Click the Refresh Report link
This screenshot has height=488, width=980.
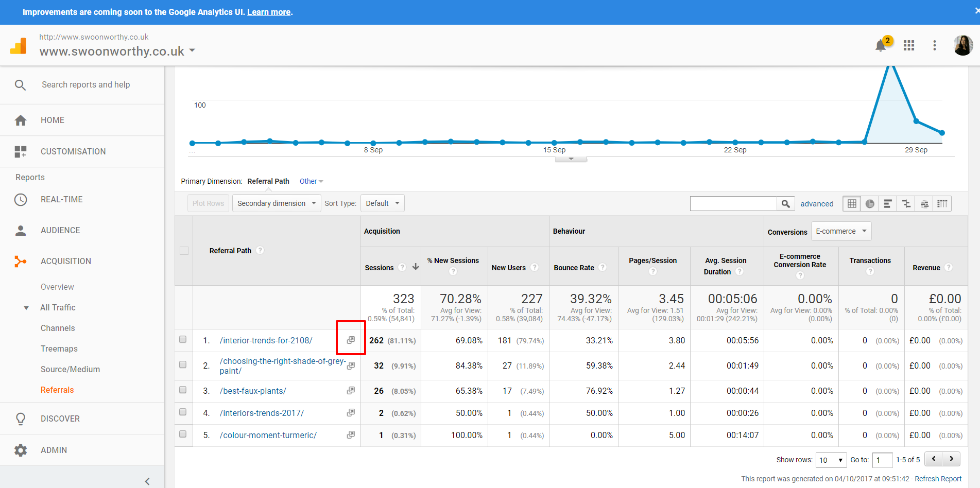[x=938, y=479]
